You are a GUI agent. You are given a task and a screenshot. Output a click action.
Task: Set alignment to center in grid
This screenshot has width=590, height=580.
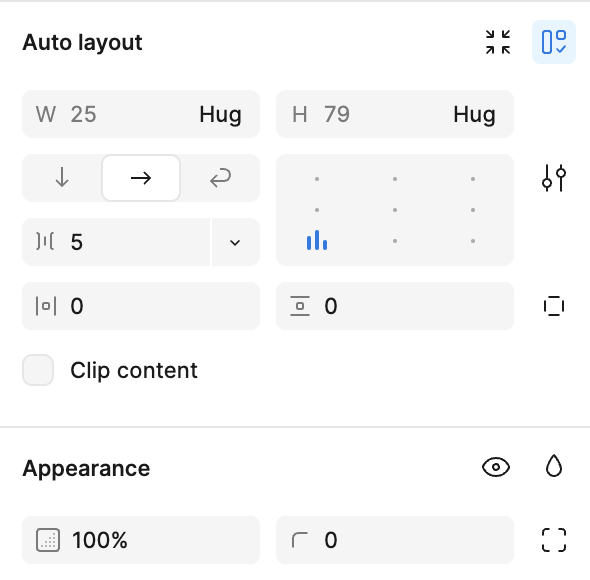[x=395, y=210]
